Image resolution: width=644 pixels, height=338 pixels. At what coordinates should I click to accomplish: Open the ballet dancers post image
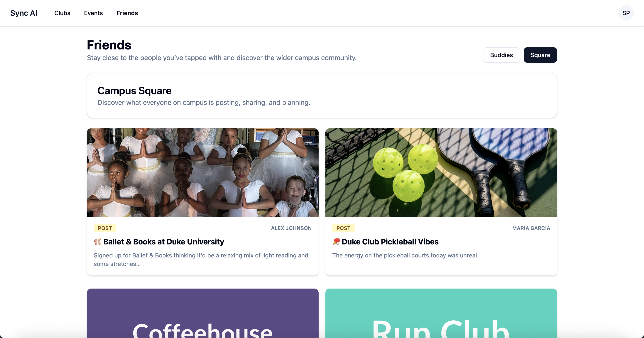(x=203, y=173)
